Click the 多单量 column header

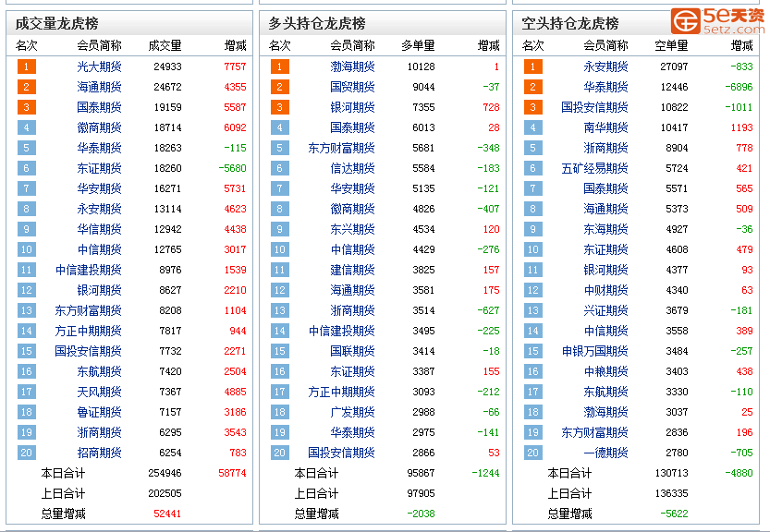tap(419, 45)
